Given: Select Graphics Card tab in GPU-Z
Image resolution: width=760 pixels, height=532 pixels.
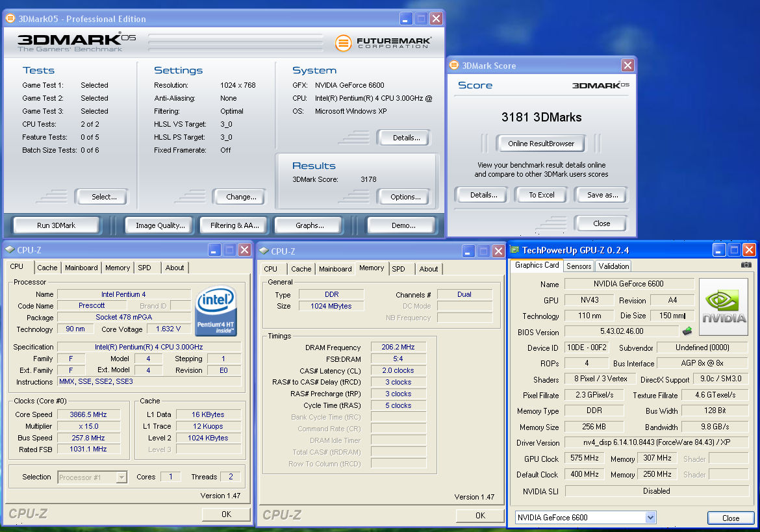Looking at the screenshot, I should coord(537,265).
